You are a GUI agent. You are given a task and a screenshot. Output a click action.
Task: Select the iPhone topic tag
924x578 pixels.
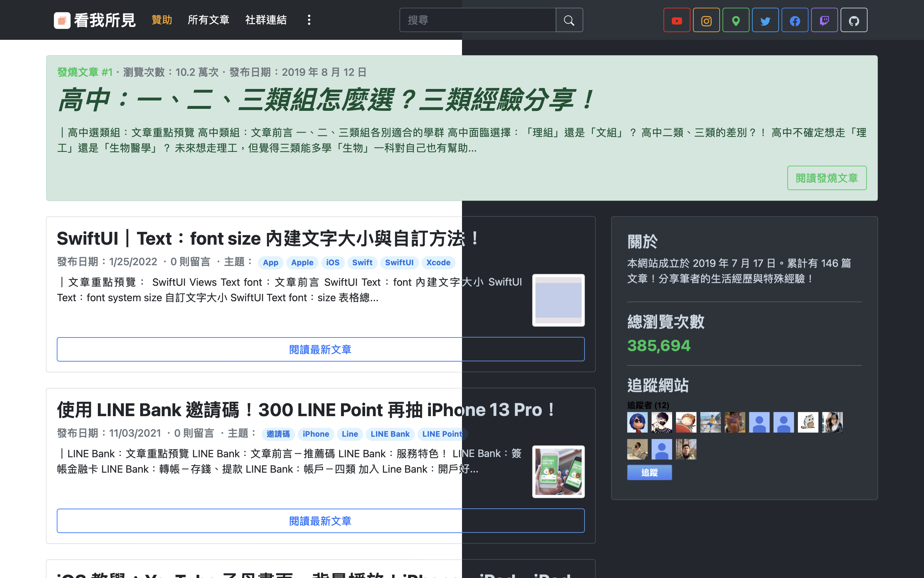[316, 434]
